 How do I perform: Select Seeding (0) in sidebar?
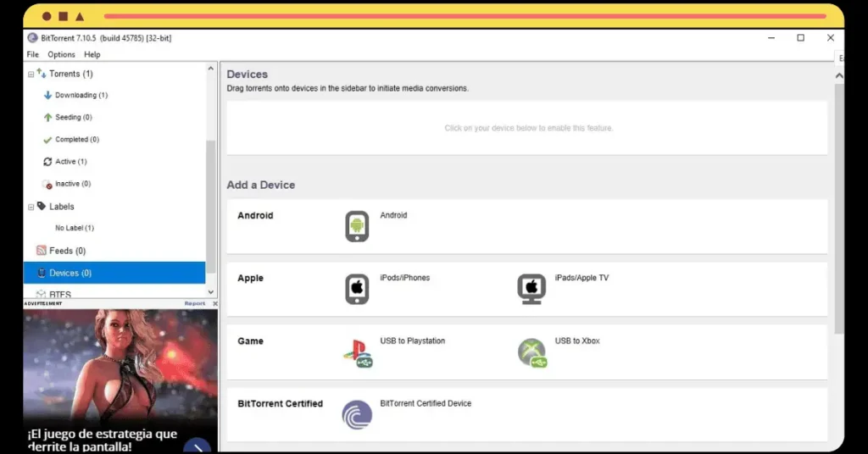click(x=74, y=117)
